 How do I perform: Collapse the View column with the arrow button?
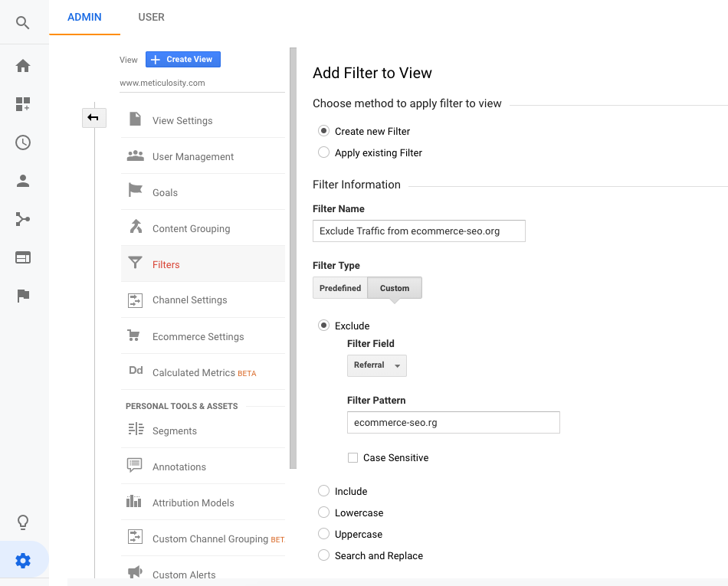coord(93,118)
